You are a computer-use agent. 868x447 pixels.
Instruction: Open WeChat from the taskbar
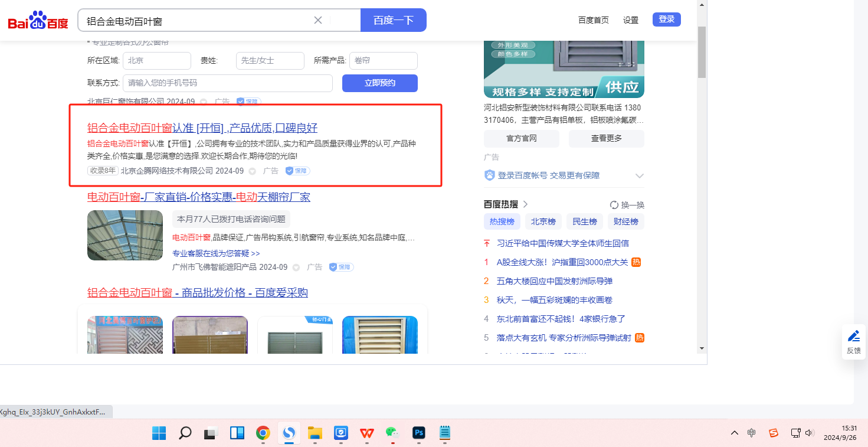(x=392, y=433)
